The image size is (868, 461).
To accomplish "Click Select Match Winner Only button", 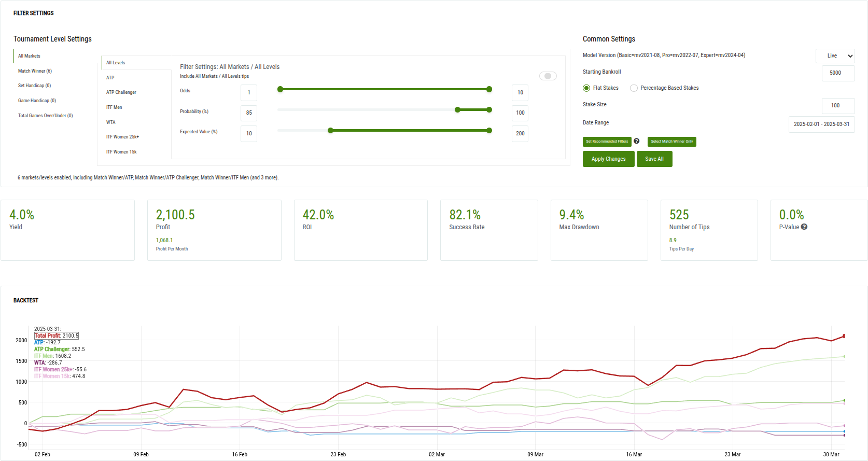I will pyautogui.click(x=671, y=142).
